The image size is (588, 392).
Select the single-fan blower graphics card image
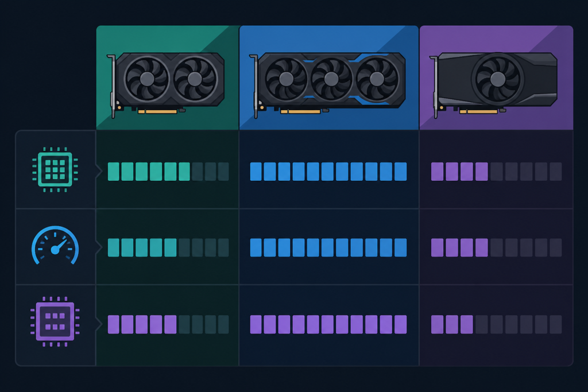493,85
